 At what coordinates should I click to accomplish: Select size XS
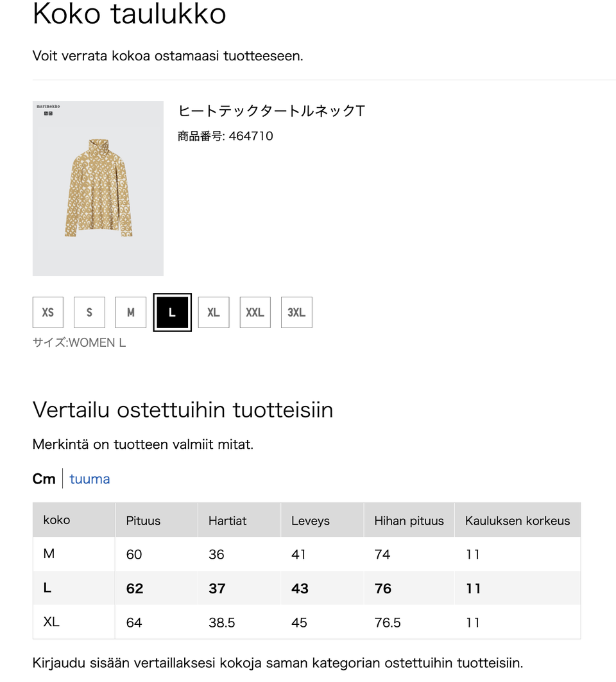click(48, 313)
